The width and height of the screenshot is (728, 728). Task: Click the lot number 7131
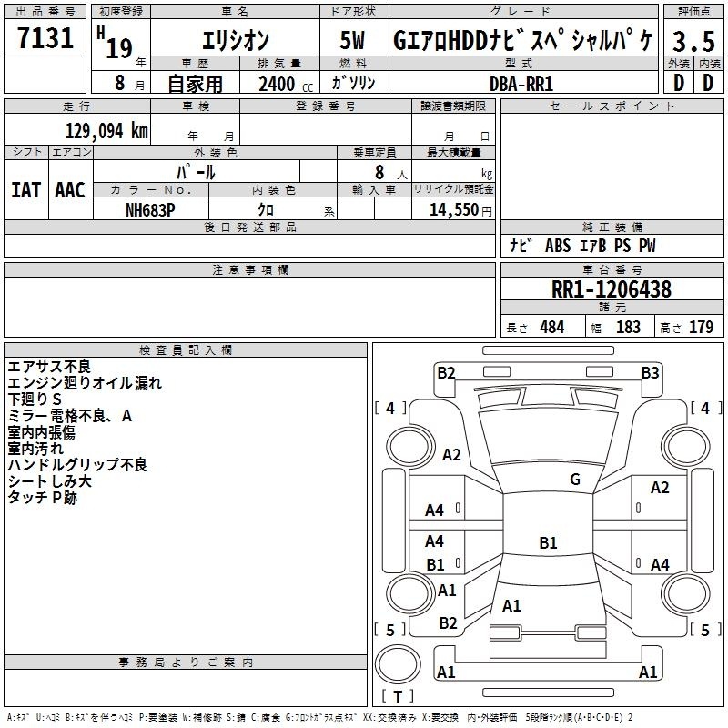tap(45, 41)
